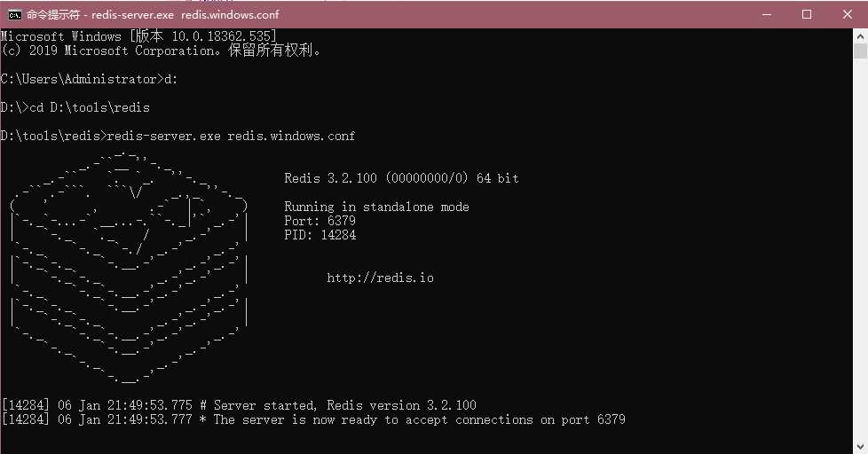Click the http://redis.io text
This screenshot has width=868, height=454.
(380, 278)
